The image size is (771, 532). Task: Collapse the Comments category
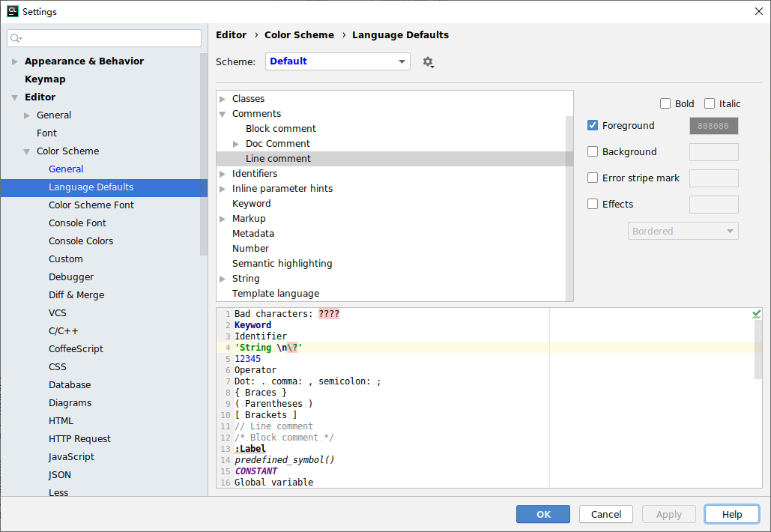(x=222, y=113)
